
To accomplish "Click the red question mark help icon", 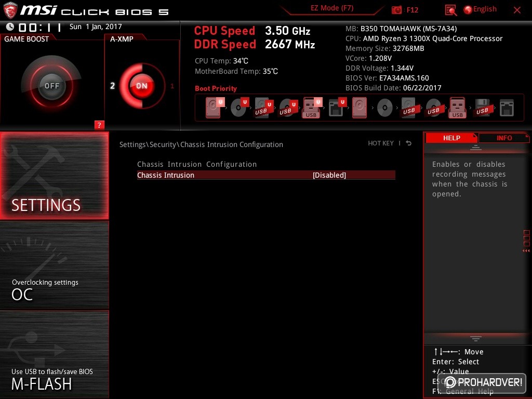I will point(99,125).
